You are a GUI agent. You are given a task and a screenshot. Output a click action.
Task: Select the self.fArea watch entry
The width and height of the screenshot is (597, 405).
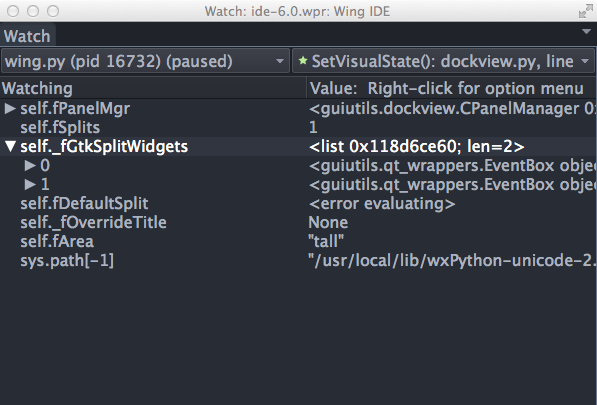(298, 241)
